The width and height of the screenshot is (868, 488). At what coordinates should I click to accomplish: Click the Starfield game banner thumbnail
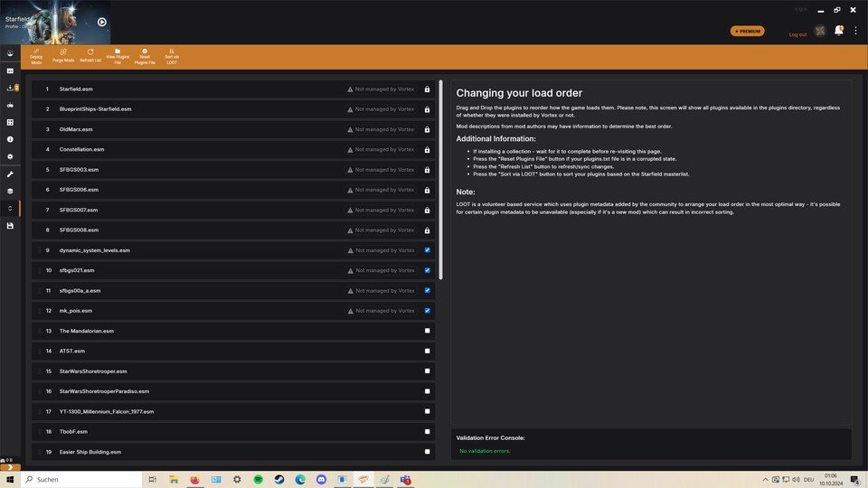click(x=55, y=22)
